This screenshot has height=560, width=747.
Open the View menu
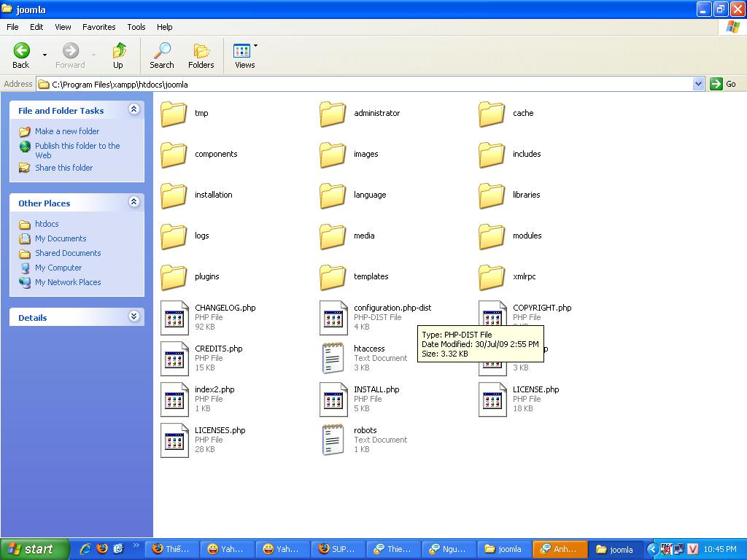coord(63,27)
